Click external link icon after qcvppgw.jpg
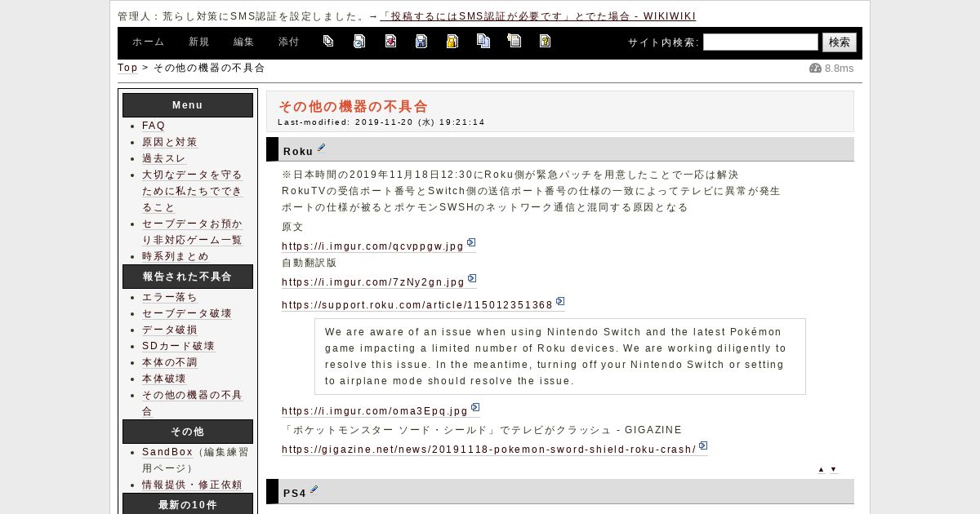The image size is (980, 514). [471, 243]
